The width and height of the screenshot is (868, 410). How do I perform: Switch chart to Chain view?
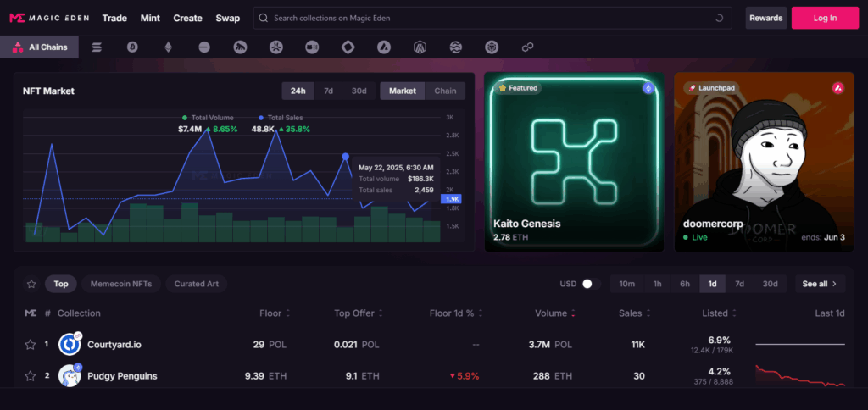445,91
